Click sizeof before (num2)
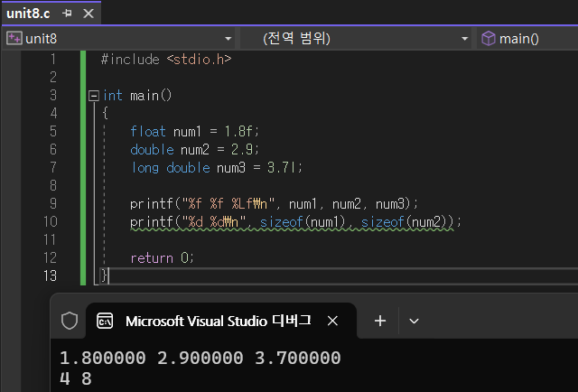This screenshot has height=392, width=578. click(x=383, y=222)
